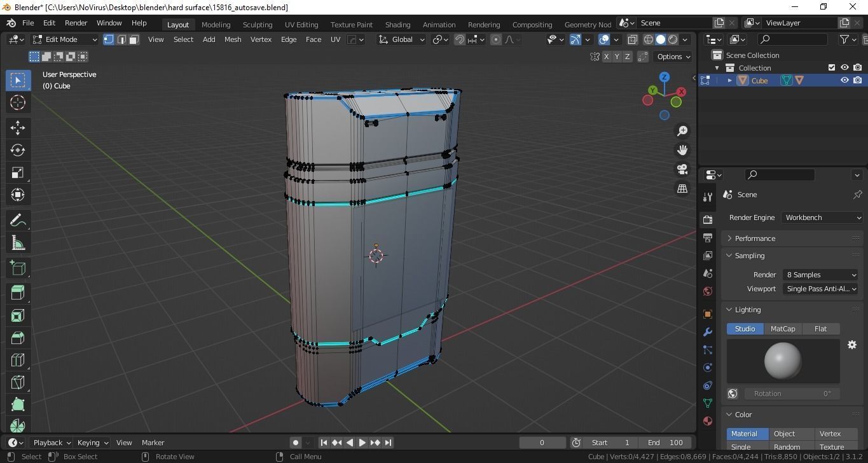This screenshot has height=463, width=868.
Task: Activate the Rotate tool
Action: coord(18,150)
